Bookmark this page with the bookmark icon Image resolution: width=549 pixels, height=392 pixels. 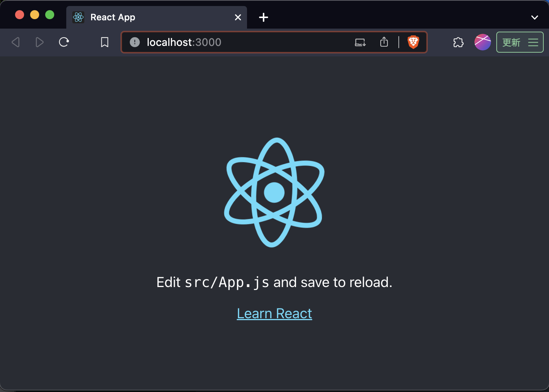coord(105,42)
